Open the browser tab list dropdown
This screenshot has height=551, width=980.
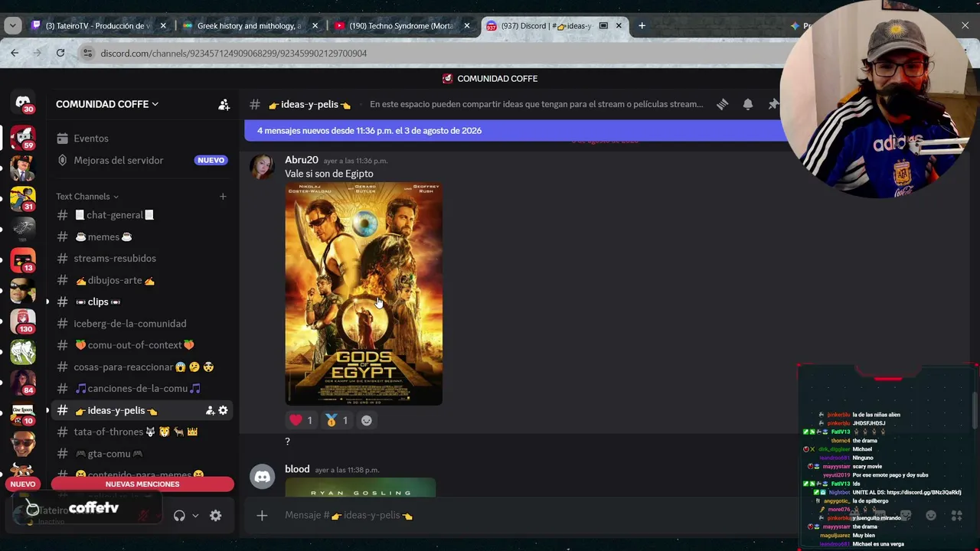point(12,25)
